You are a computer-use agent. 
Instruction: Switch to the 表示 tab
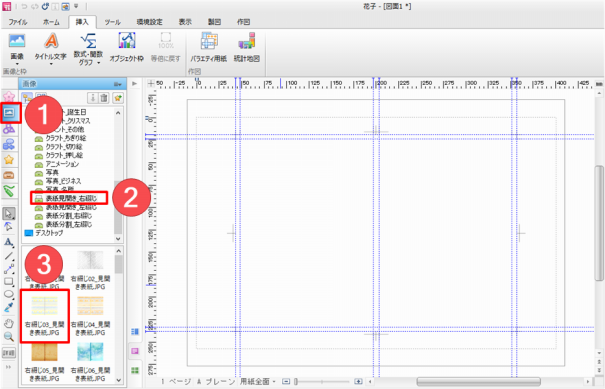185,22
